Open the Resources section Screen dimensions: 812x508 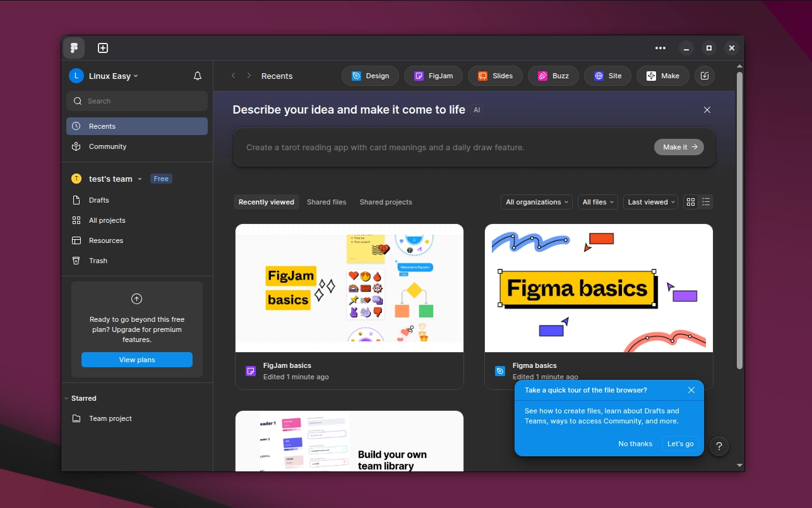coord(105,240)
